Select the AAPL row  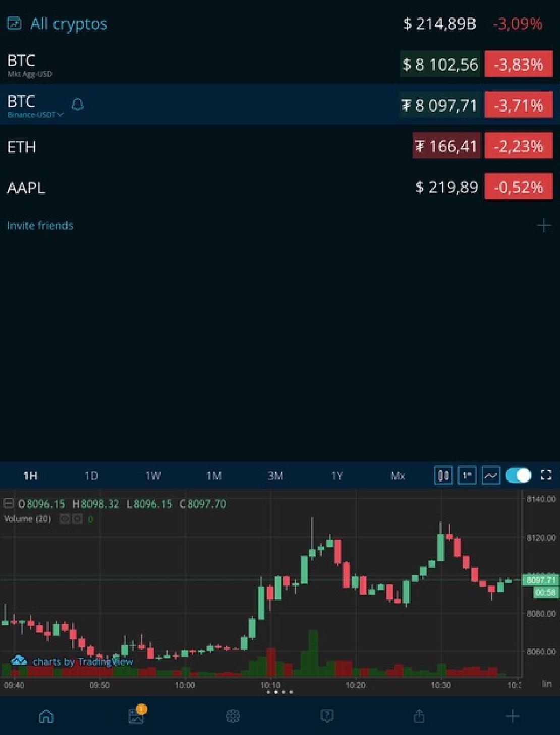280,187
